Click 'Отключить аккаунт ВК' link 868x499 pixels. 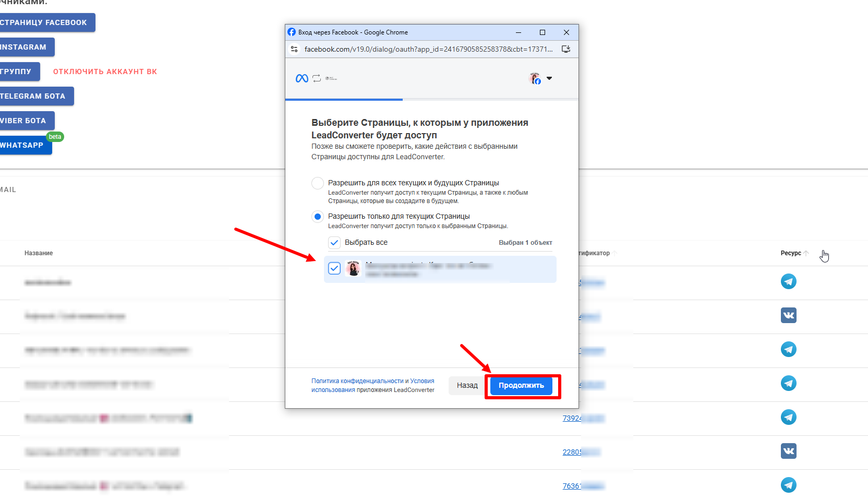pyautogui.click(x=105, y=72)
